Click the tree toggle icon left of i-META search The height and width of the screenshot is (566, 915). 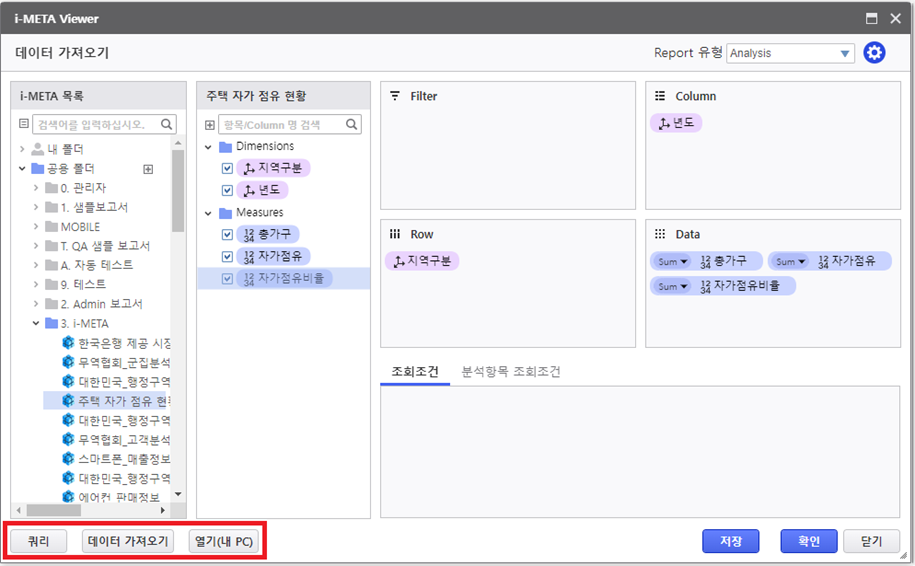[24, 125]
